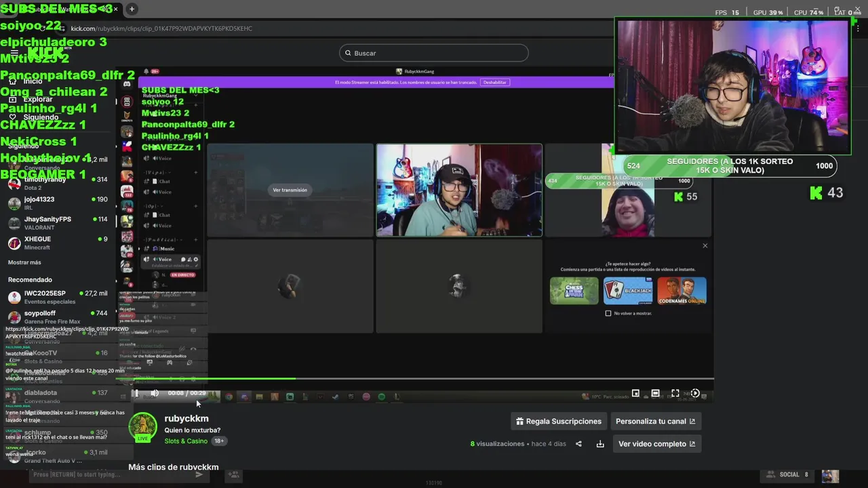Expand Mostrar más in followed list
This screenshot has height=488, width=868.
point(24,262)
